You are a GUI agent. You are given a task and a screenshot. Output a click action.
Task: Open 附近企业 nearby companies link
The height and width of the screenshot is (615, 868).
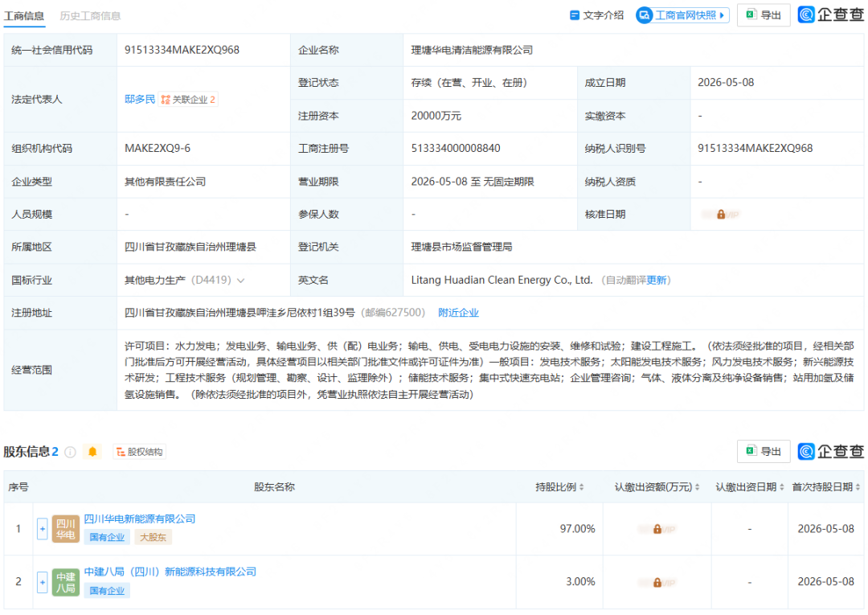[x=458, y=313]
